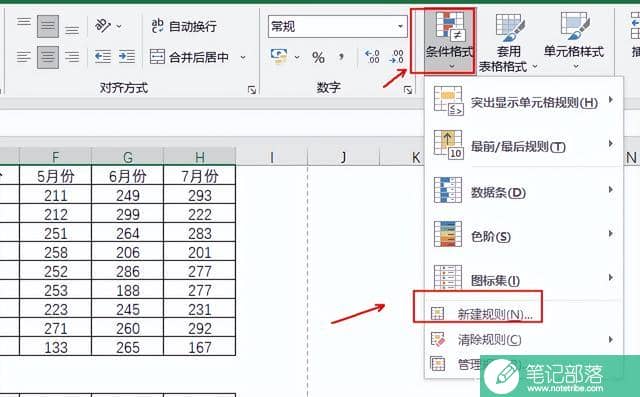
Task: Toggle middle vertical alignment button
Action: [48, 26]
